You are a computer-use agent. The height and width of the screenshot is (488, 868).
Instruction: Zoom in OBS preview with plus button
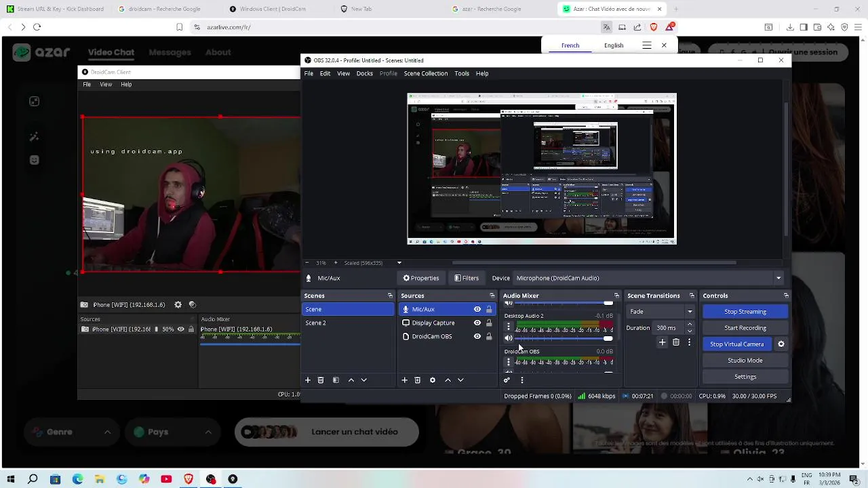tap(335, 263)
